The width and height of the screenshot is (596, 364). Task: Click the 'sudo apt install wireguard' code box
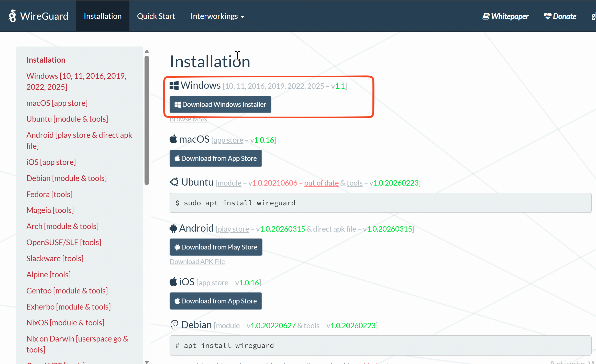coord(380,203)
